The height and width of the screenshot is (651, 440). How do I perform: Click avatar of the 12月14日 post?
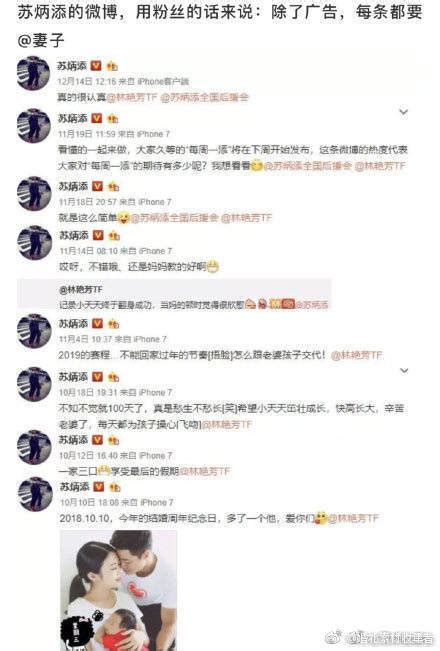(34, 73)
